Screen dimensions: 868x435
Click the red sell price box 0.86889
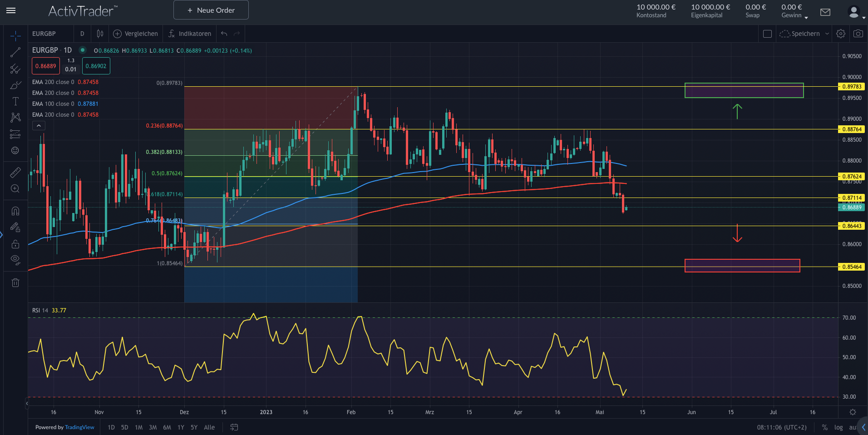pyautogui.click(x=45, y=66)
